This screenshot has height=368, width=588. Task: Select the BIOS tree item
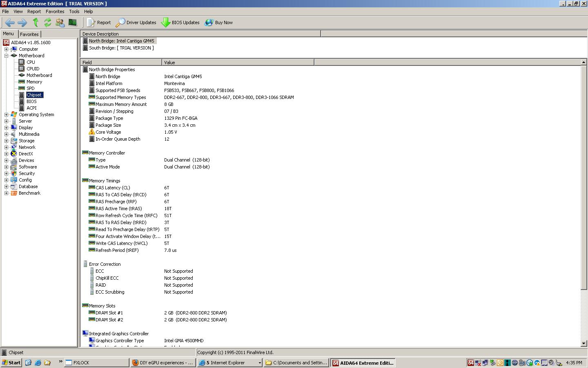coord(31,101)
